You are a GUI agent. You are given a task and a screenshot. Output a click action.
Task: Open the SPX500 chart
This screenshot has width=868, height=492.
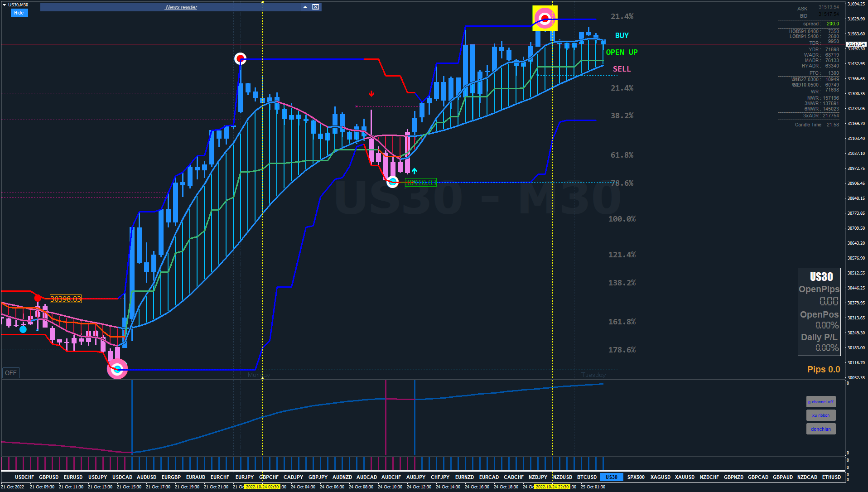[636, 477]
